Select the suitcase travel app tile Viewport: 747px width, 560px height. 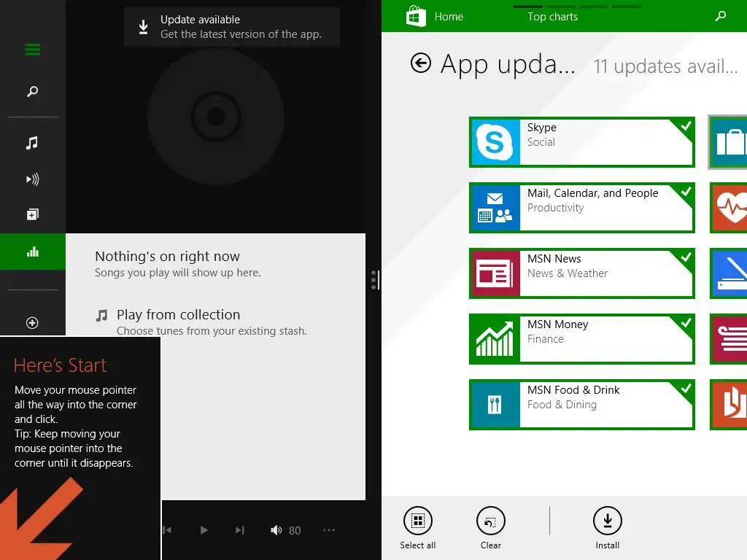pyautogui.click(x=729, y=142)
